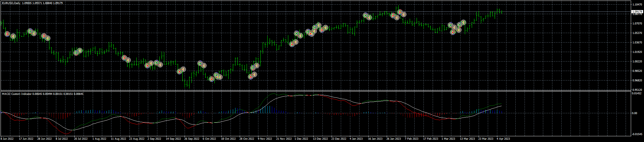This screenshot has height=142, width=644.
Task: Click the MACD Custom Indicator label
Action: tap(17, 94)
